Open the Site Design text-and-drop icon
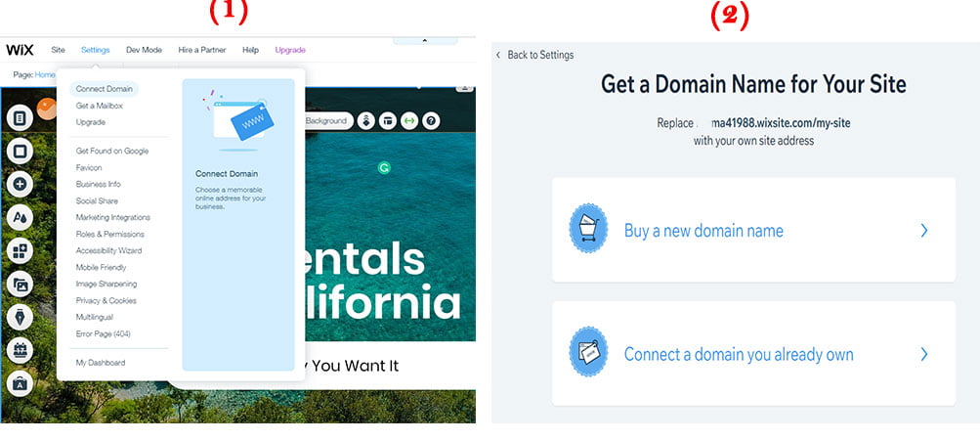This screenshot has width=980, height=441. click(x=20, y=218)
